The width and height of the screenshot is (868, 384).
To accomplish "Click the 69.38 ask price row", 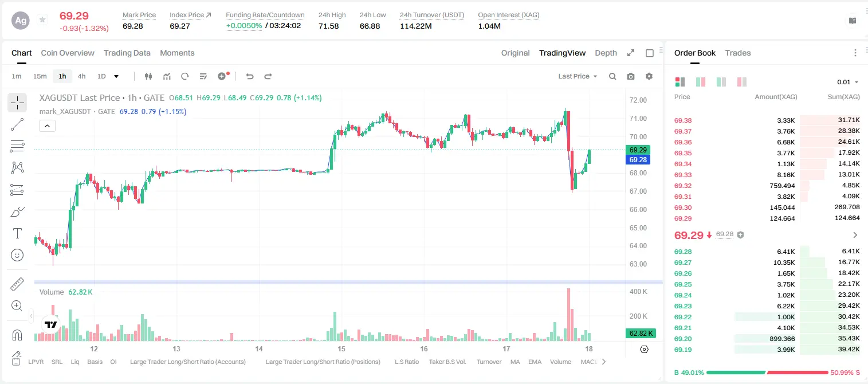I will tap(767, 120).
